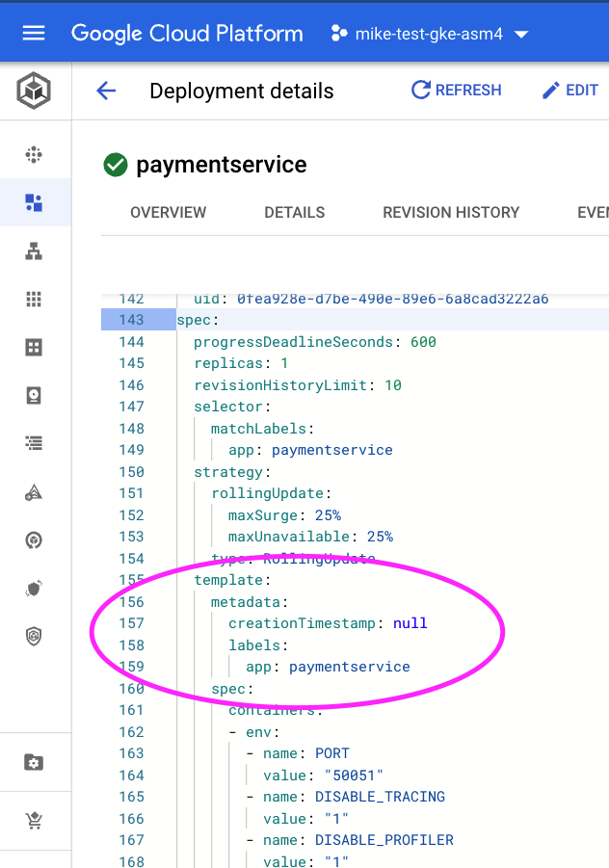Click the 'maxSurge: 25%' line

pos(284,515)
